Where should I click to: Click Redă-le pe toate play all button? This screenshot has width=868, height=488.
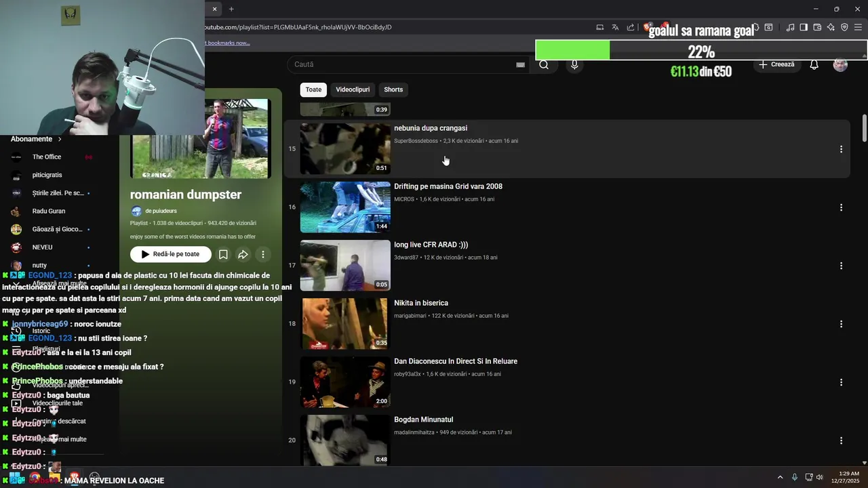(171, 254)
